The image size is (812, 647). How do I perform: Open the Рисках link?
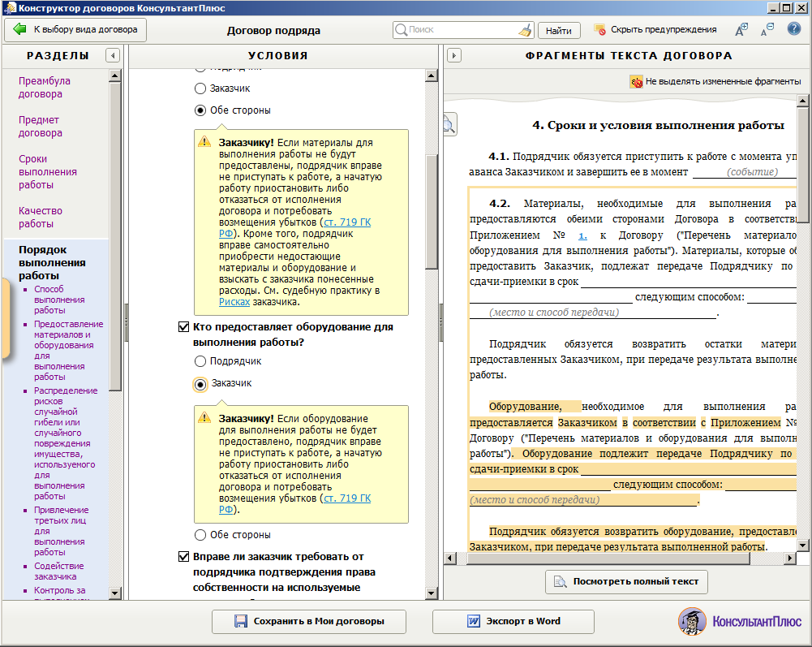point(234,302)
